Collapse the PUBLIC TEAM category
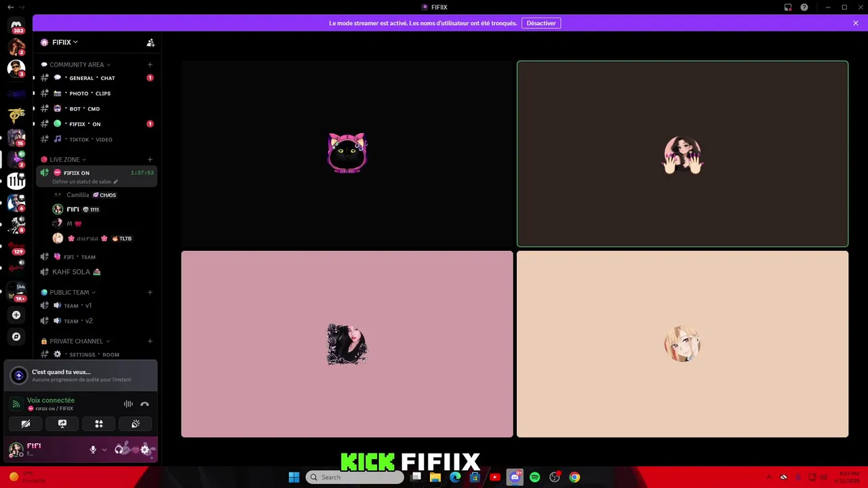 (68, 292)
